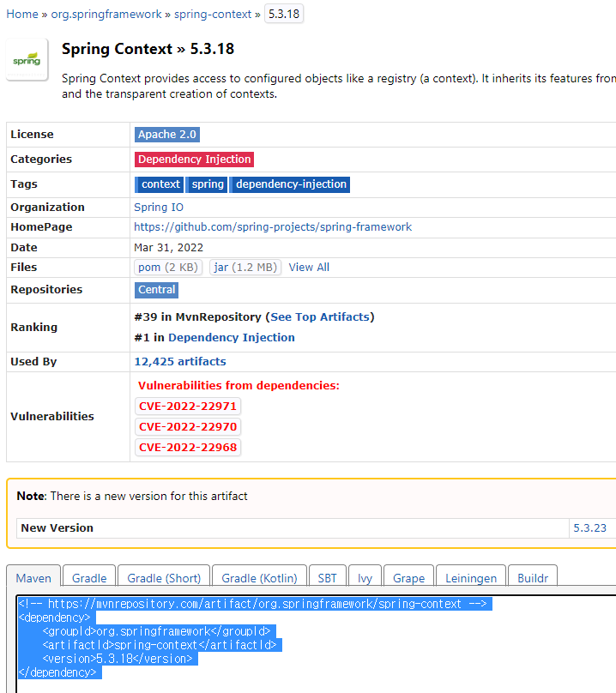Select the spring tag
This screenshot has width=616, height=693.
[207, 184]
